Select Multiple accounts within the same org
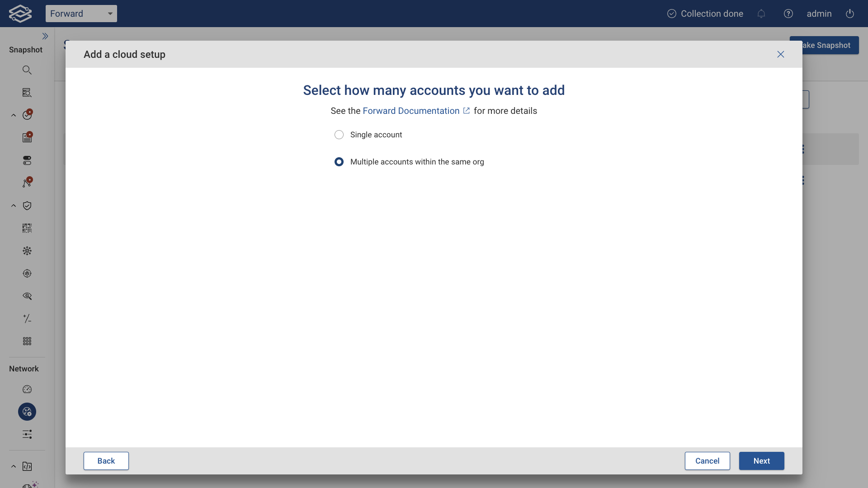Image resolution: width=868 pixels, height=488 pixels. coord(339,162)
